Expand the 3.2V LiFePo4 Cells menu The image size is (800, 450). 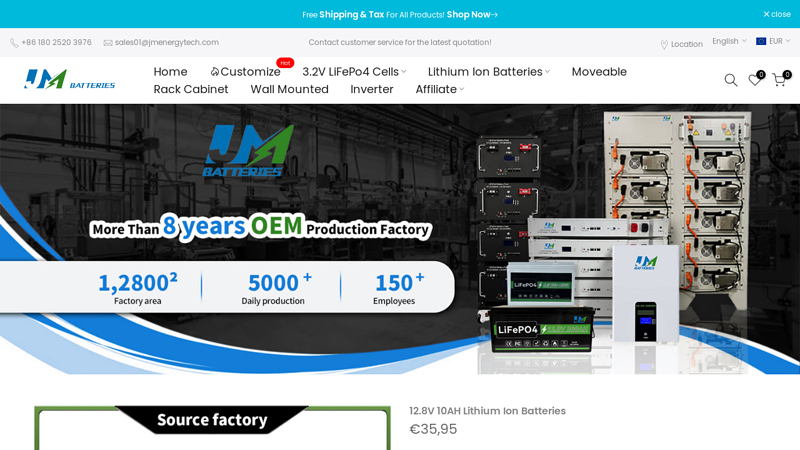coord(354,72)
